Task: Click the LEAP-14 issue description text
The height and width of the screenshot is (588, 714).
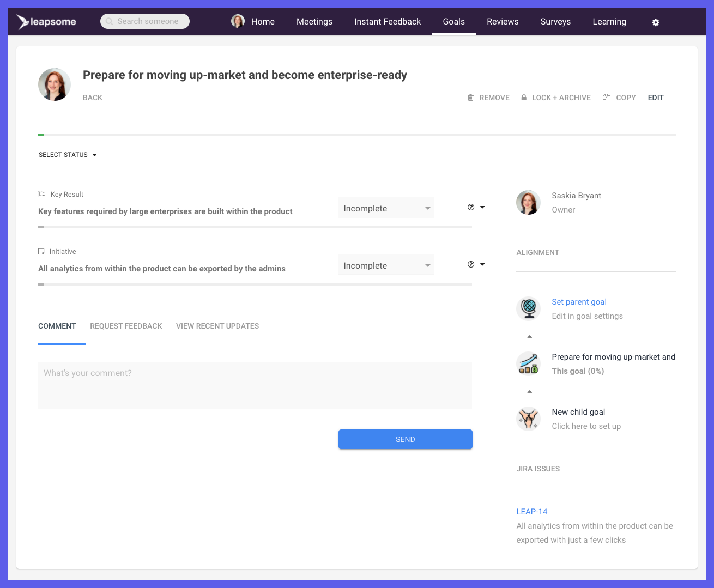Action: coord(595,533)
